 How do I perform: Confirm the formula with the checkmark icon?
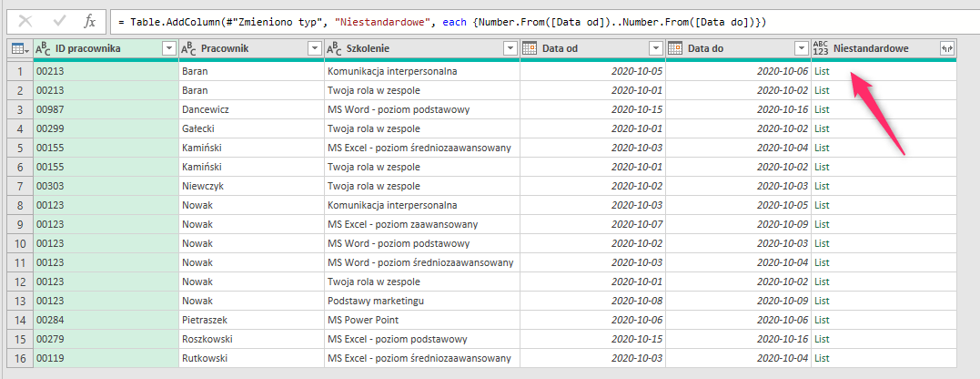click(x=59, y=21)
